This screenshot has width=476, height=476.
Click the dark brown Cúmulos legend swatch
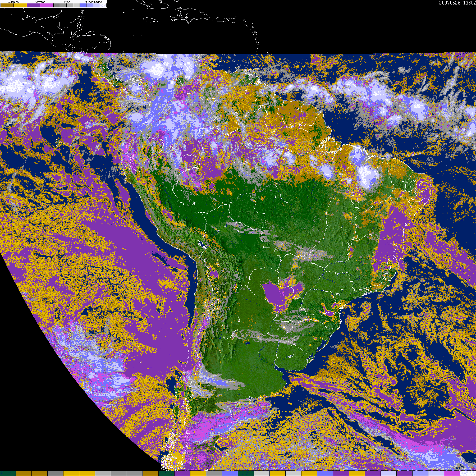coord(7,6)
